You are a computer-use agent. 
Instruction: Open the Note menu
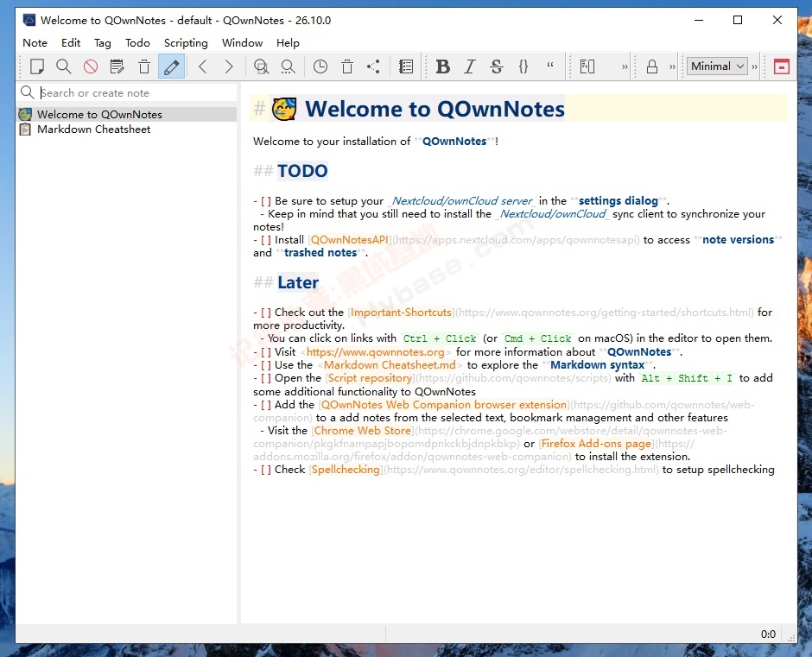pyautogui.click(x=35, y=43)
